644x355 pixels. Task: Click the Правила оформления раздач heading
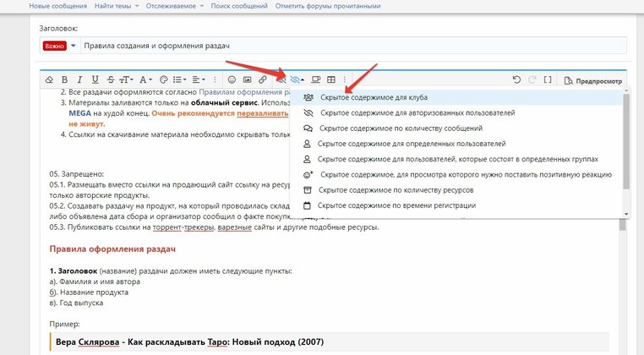tap(112, 249)
